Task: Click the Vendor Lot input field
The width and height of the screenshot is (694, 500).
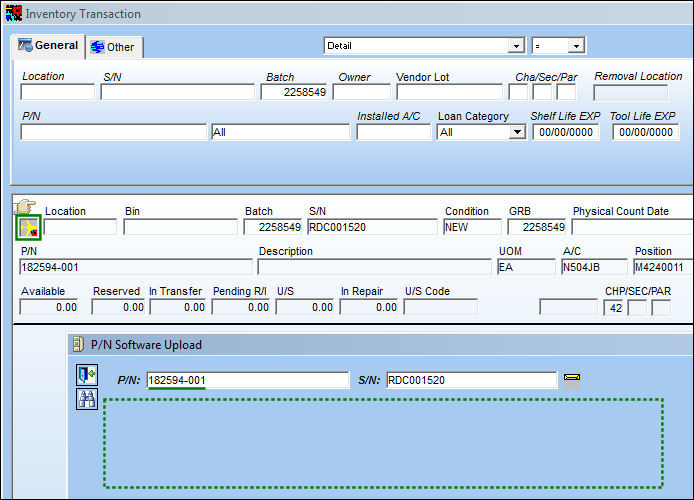Action: click(x=450, y=92)
